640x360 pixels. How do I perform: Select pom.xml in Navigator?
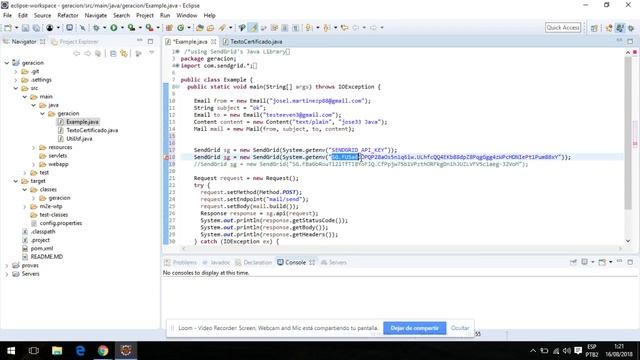point(42,249)
